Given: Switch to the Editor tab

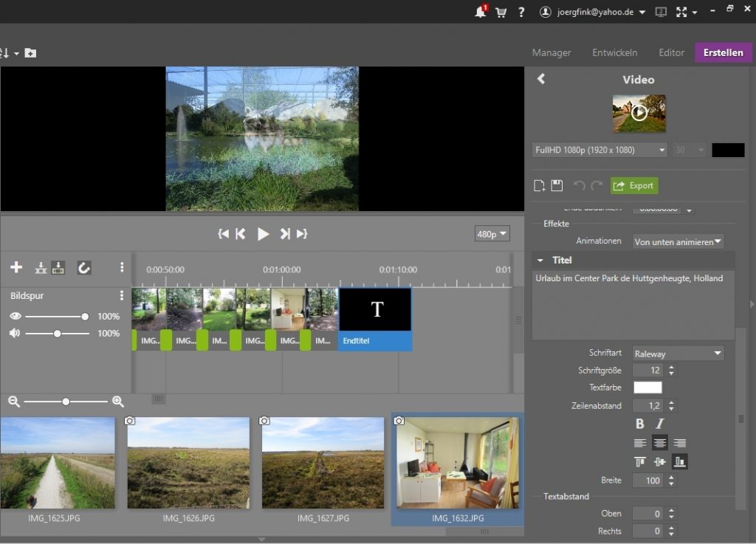Looking at the screenshot, I should tap(672, 52).
